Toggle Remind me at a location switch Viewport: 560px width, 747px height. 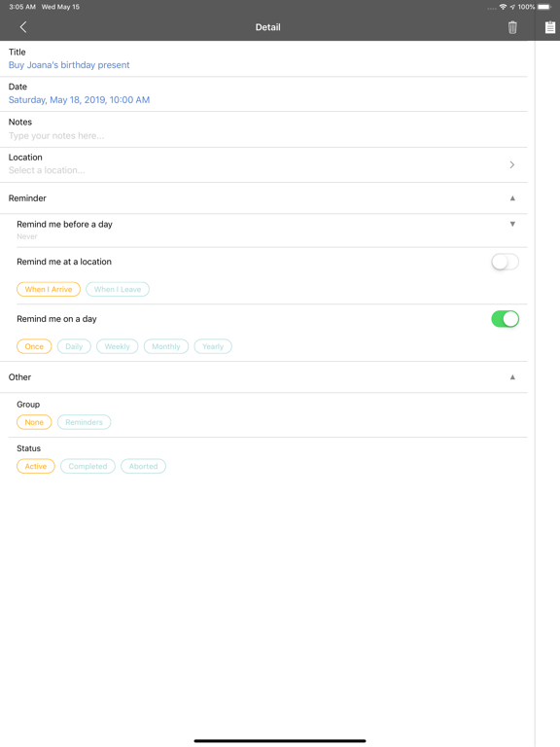tap(506, 262)
